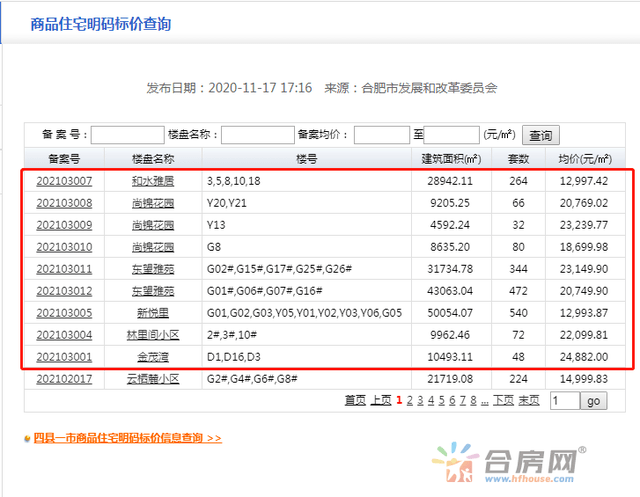The height and width of the screenshot is (497, 640).
Task: Open the 云栖麓小区 property link
Action: coord(153,379)
